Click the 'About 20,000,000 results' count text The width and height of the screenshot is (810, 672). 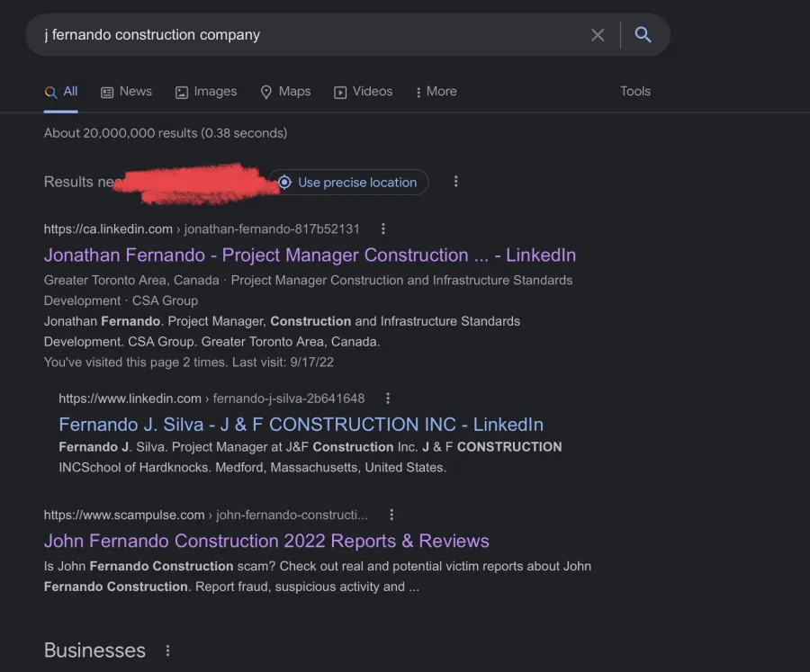(x=166, y=133)
